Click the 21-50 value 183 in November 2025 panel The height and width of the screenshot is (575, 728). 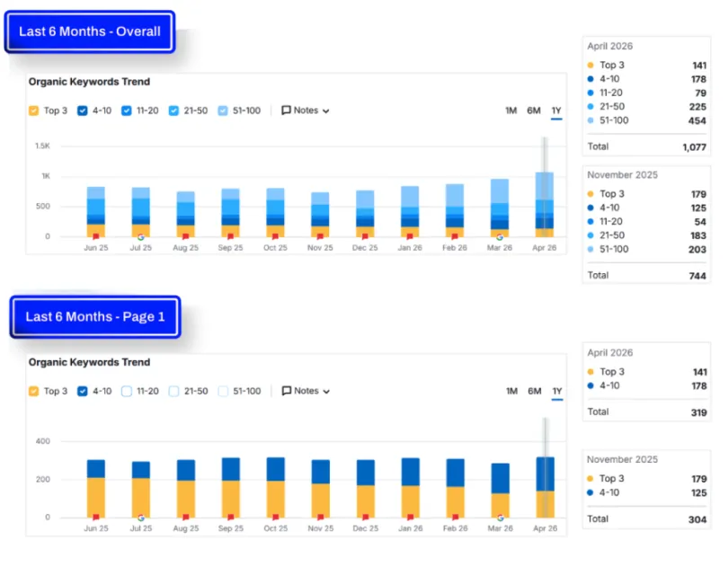(697, 235)
